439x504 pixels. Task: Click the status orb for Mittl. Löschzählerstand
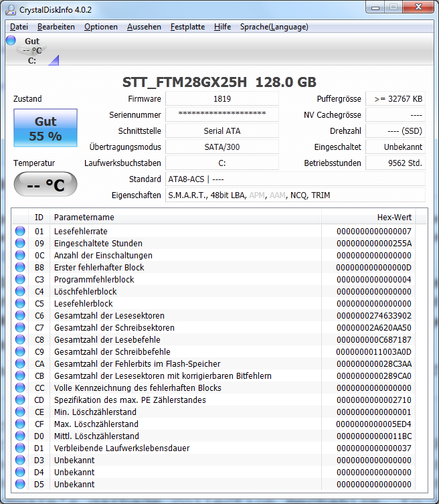coord(20,436)
